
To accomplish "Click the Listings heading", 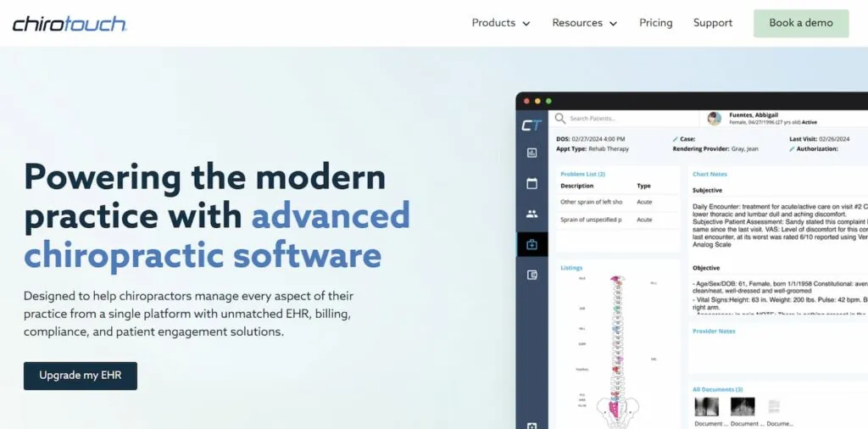I will click(571, 268).
